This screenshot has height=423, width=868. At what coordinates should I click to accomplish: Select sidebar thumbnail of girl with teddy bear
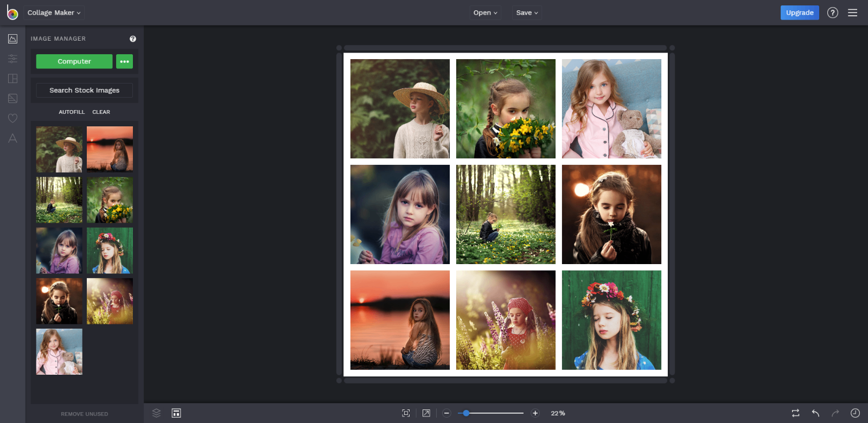pyautogui.click(x=59, y=351)
